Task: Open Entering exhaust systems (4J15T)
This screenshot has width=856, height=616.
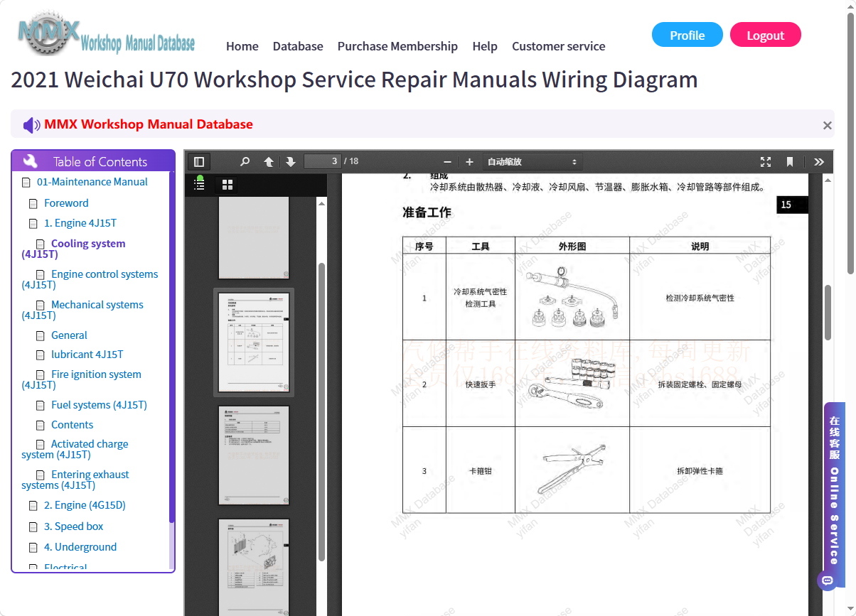Action: click(76, 480)
